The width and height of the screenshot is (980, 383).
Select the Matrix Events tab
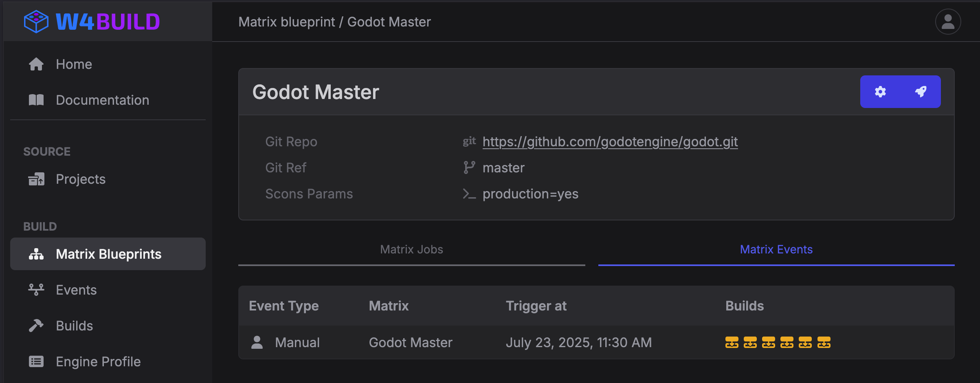[776, 249]
